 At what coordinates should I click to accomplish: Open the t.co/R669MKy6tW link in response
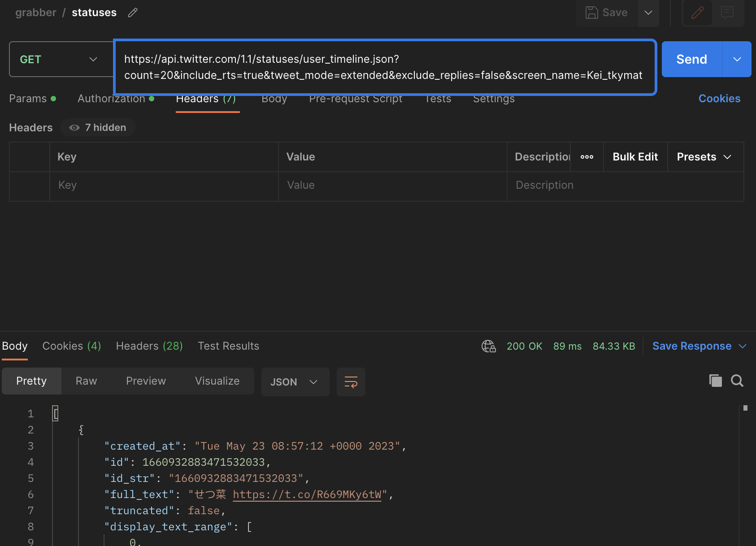pos(307,494)
